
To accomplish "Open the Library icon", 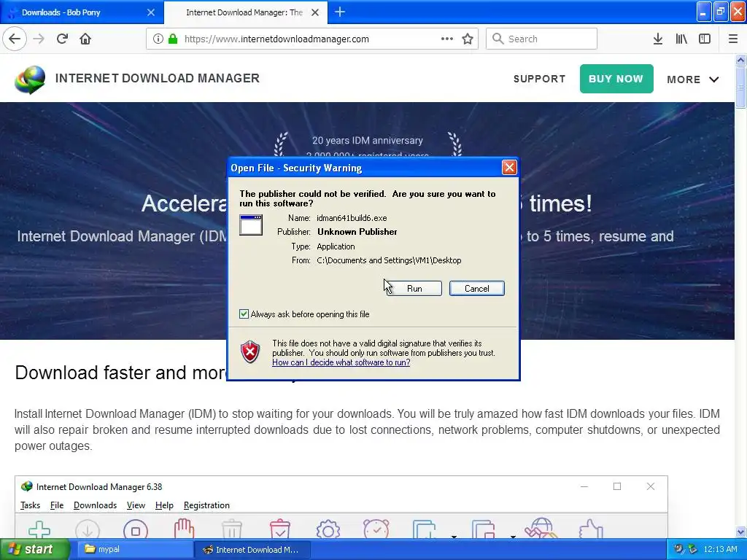I will [681, 39].
